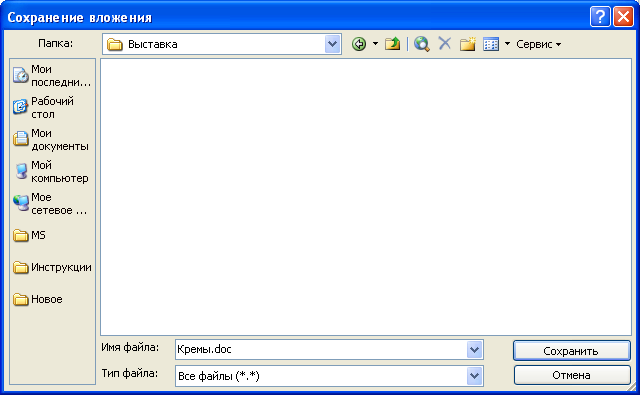Open the Сервис menu
This screenshot has height=395, width=640.
pyautogui.click(x=538, y=44)
